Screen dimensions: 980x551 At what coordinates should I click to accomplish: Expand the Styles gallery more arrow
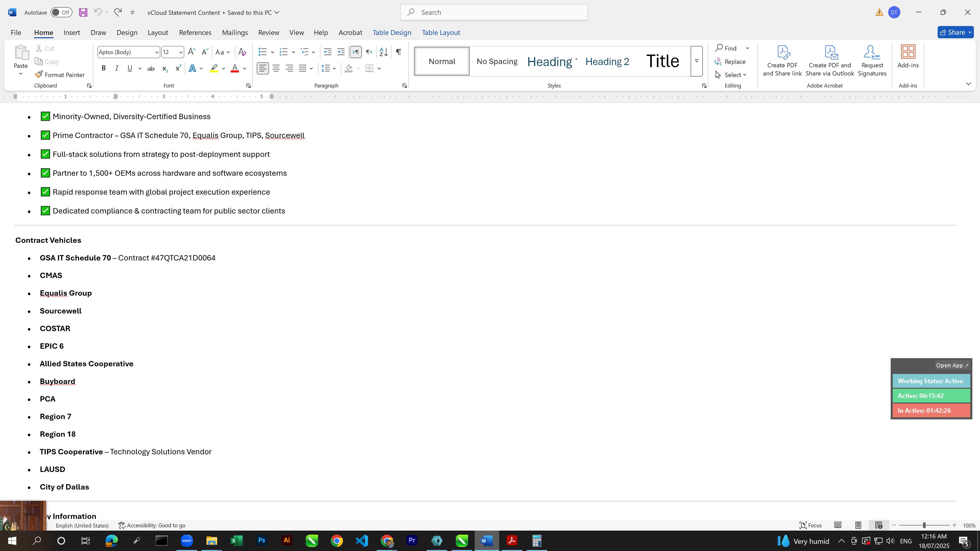pyautogui.click(x=696, y=61)
